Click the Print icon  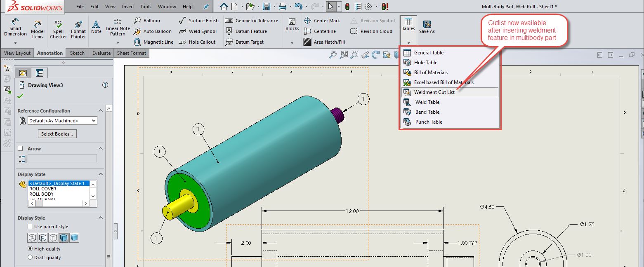click(x=283, y=7)
